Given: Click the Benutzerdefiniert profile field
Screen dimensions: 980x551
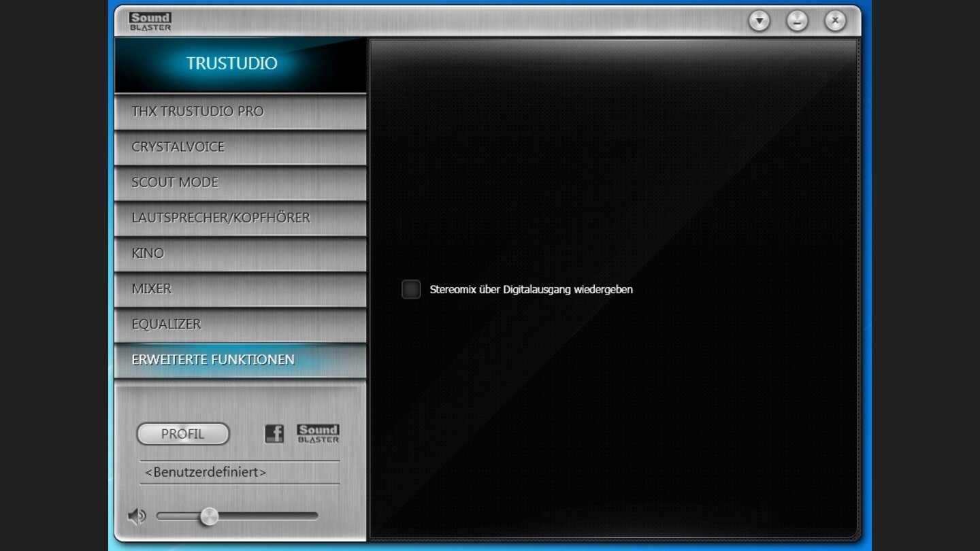Looking at the screenshot, I should tap(240, 472).
